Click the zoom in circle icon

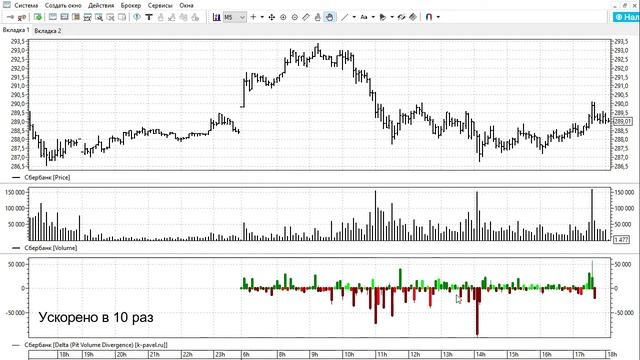point(283,17)
